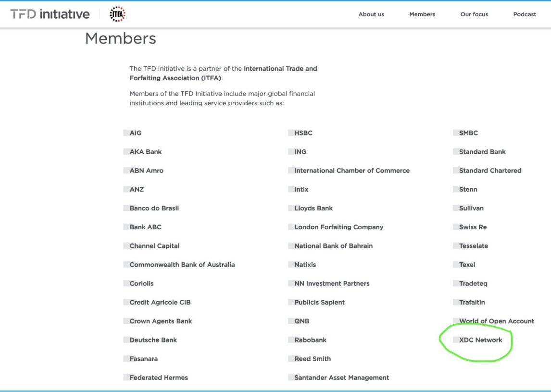Select Standard Chartered member

[x=490, y=171]
